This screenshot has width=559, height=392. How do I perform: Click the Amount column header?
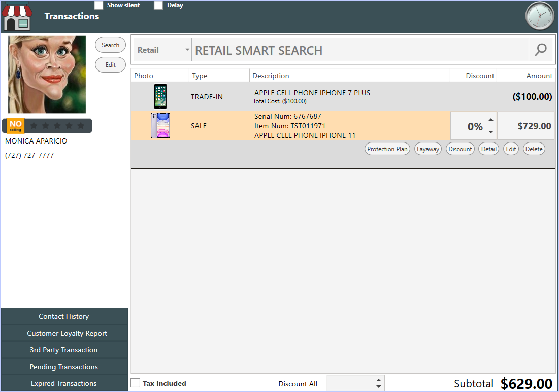click(526, 76)
